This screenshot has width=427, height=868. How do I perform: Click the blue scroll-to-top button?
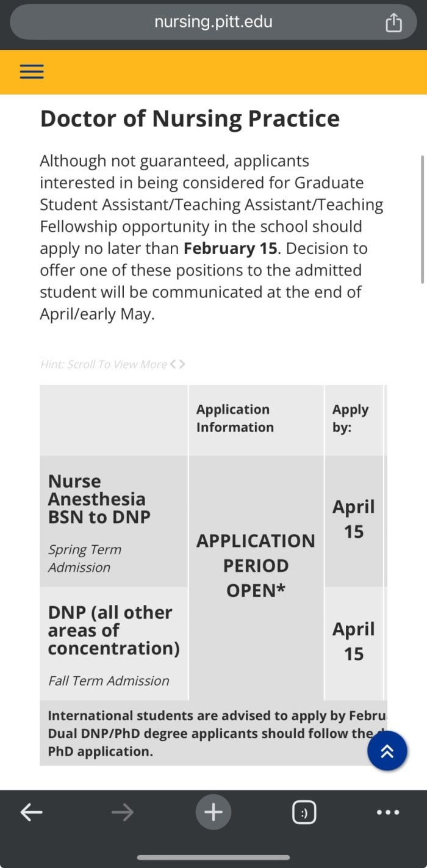(387, 751)
